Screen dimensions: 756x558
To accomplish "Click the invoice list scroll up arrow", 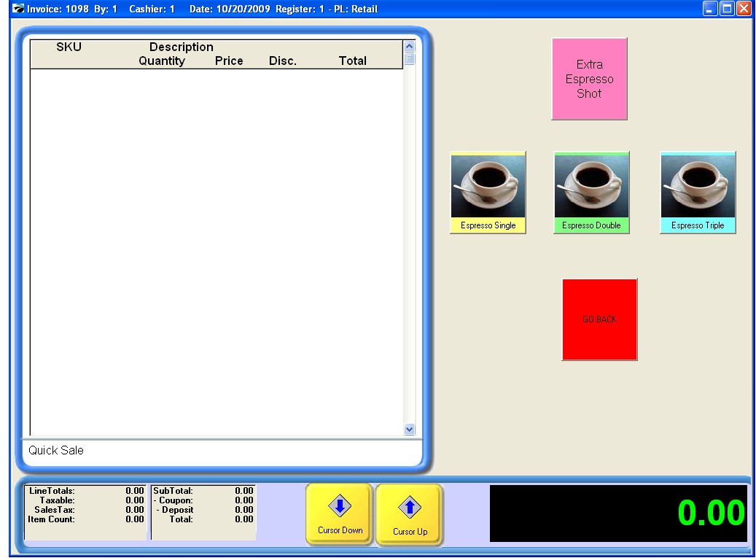I will (409, 47).
